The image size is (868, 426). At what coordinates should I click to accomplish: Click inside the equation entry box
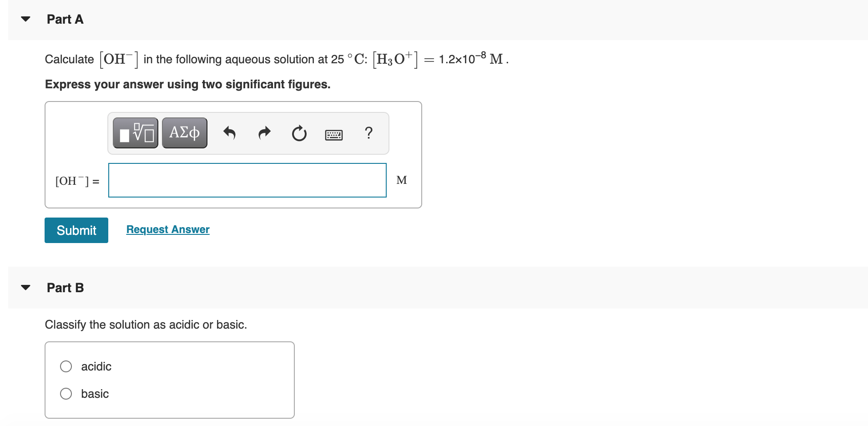click(x=247, y=180)
